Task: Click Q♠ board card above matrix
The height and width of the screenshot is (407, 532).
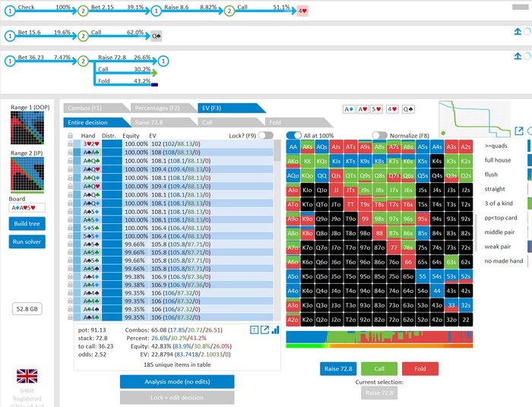Action: (408, 109)
